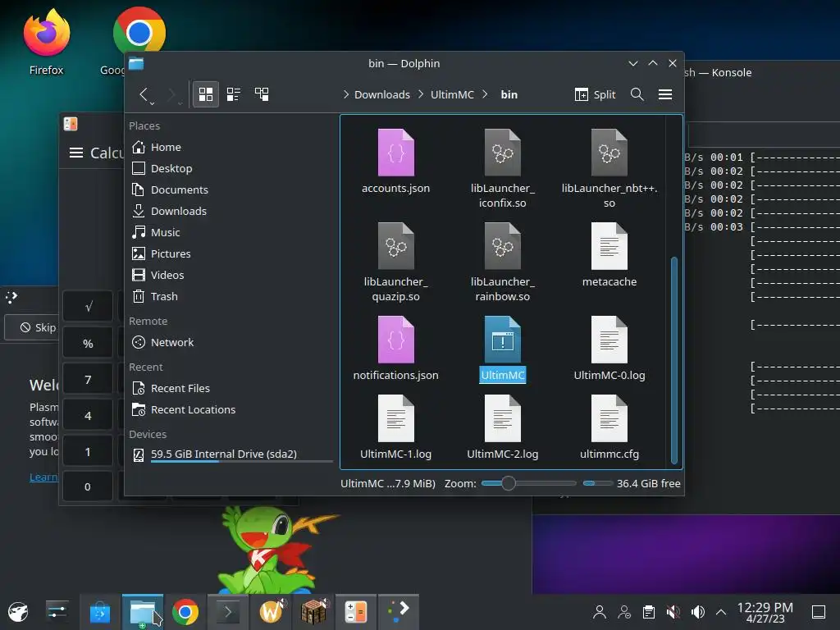Click the 7 key in Calculator

point(88,379)
